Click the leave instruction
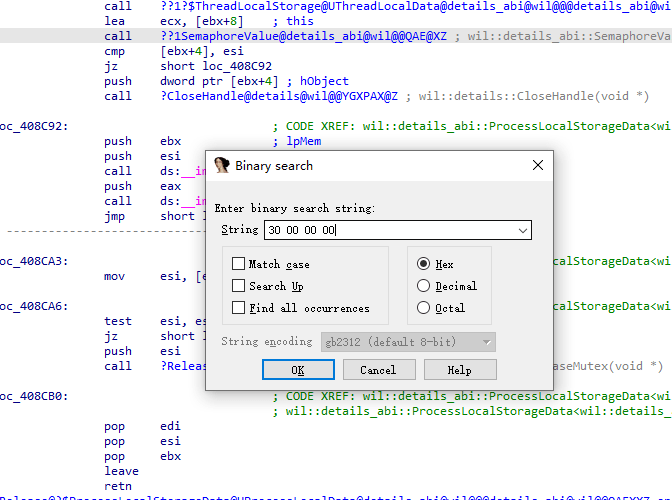Image resolution: width=672 pixels, height=500 pixels. point(121,471)
